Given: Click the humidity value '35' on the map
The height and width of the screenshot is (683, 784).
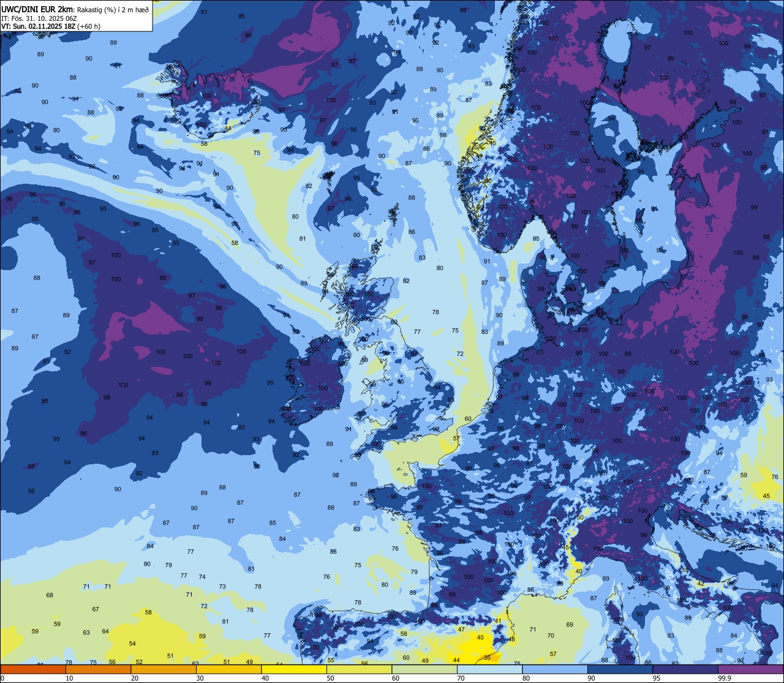Looking at the screenshot, I should tap(487, 657).
